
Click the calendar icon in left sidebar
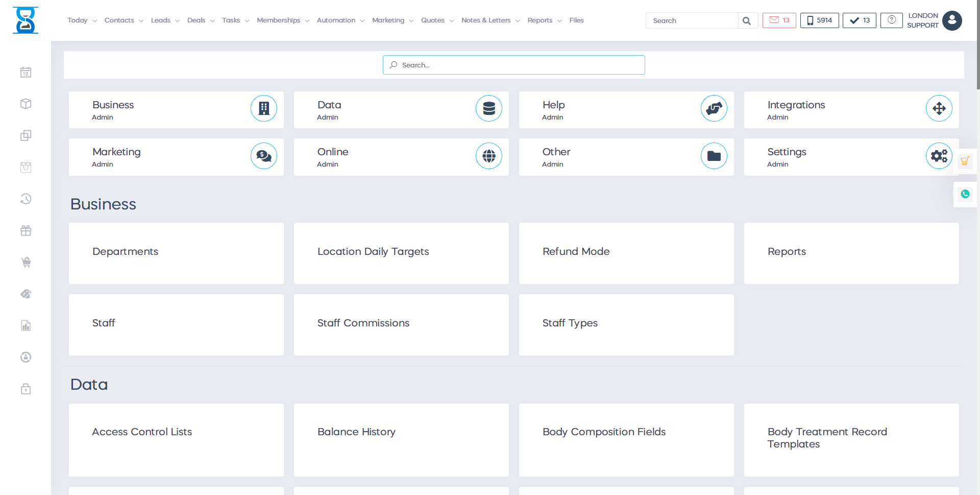click(x=26, y=73)
